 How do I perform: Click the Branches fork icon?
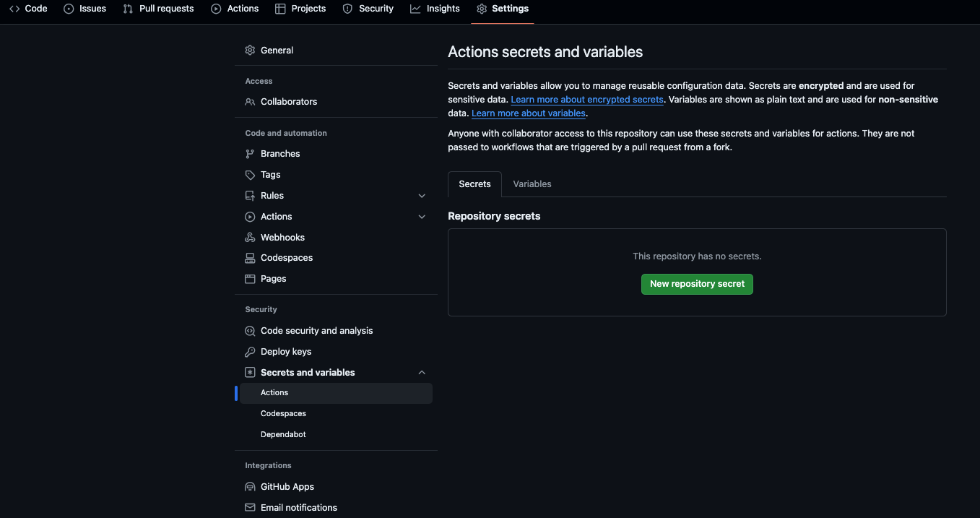pyautogui.click(x=249, y=153)
